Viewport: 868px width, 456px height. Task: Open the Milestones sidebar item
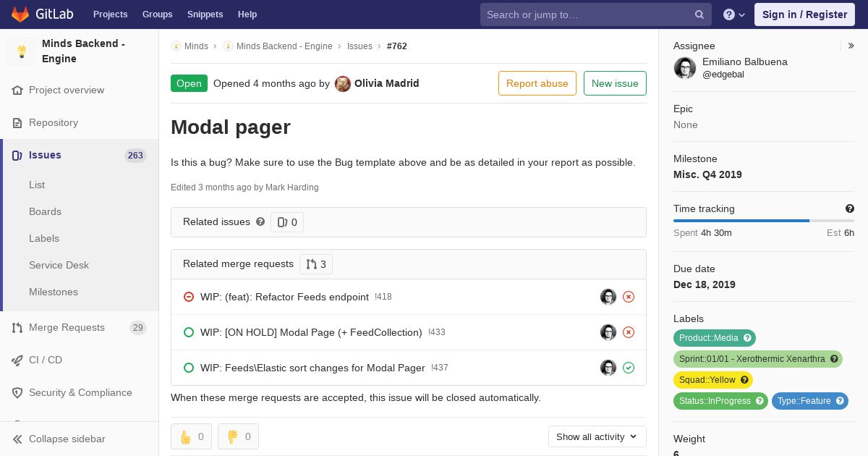tap(54, 292)
